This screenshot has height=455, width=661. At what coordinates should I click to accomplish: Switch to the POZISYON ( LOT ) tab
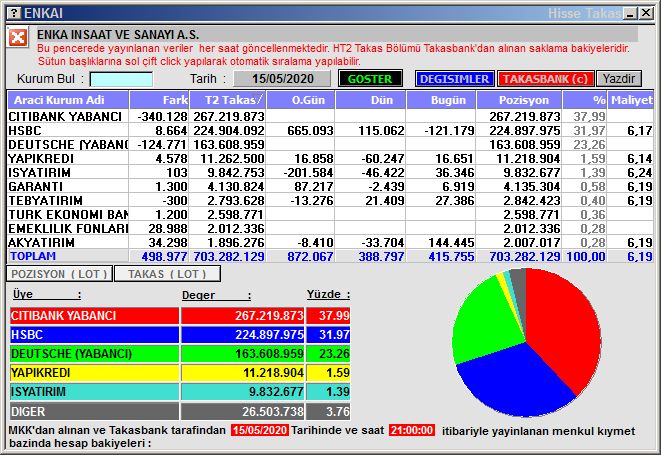pos(59,274)
